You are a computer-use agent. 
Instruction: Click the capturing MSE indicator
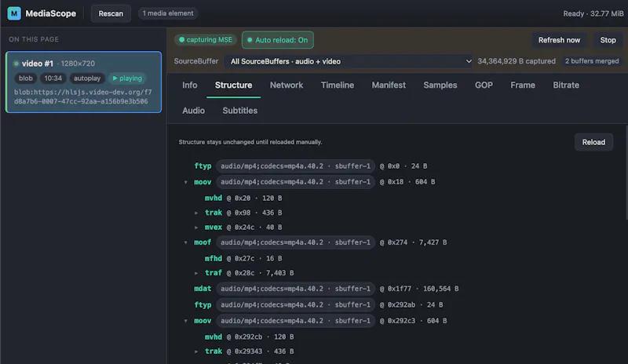click(x=206, y=40)
